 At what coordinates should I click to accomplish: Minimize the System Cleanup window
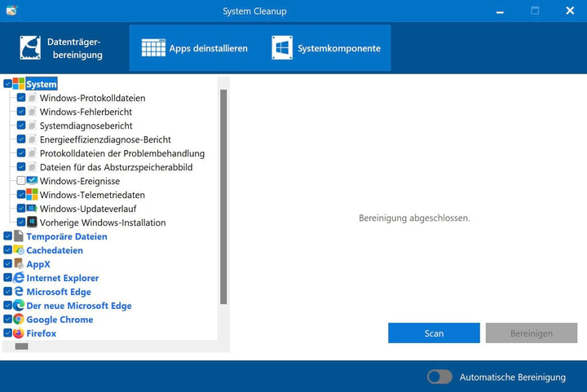[500, 11]
